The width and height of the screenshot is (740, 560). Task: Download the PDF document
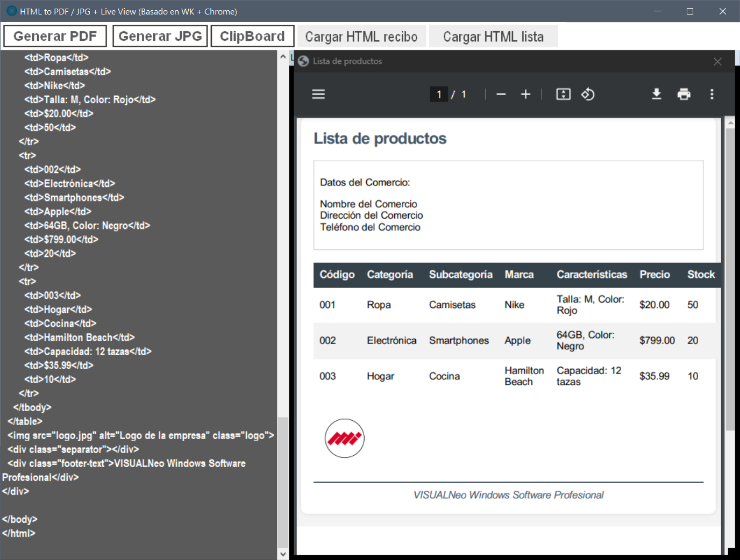click(657, 95)
